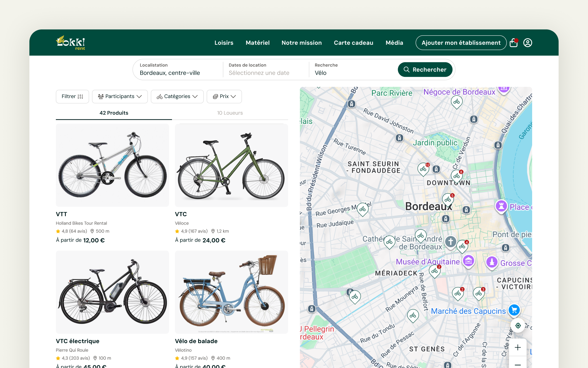Click bike pin left of Cathédrale Saint-André label

[390, 242]
